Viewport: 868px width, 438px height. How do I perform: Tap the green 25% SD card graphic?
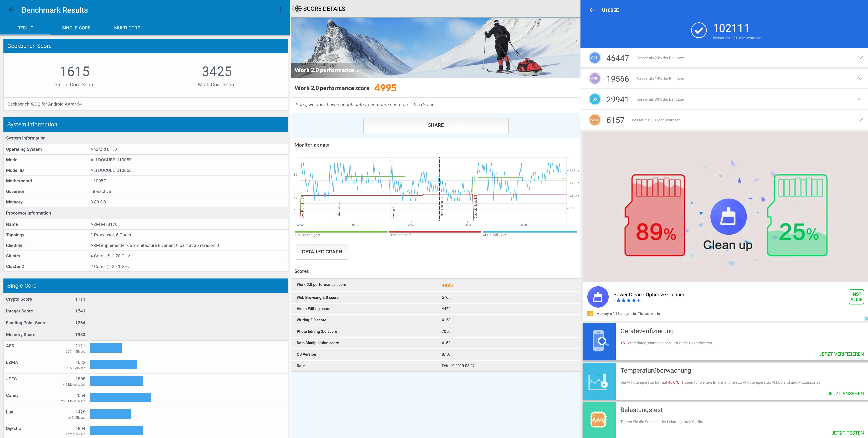coord(797,215)
